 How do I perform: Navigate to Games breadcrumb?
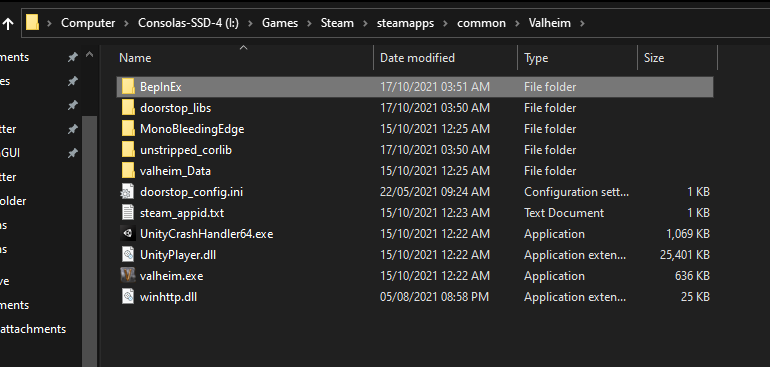pyautogui.click(x=280, y=23)
